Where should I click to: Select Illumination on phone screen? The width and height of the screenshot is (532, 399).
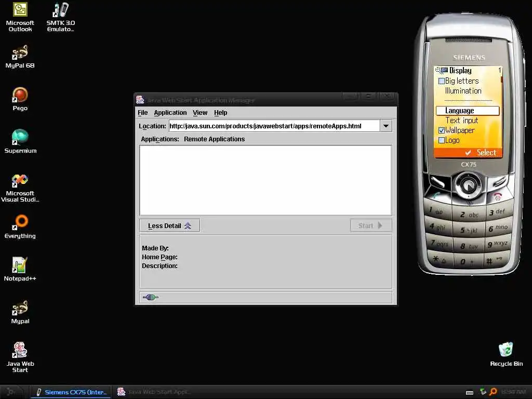463,90
